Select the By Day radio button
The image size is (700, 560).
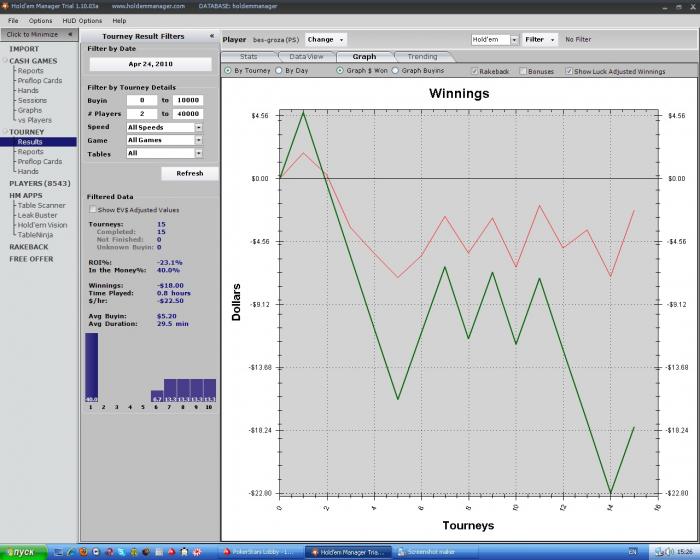point(279,72)
